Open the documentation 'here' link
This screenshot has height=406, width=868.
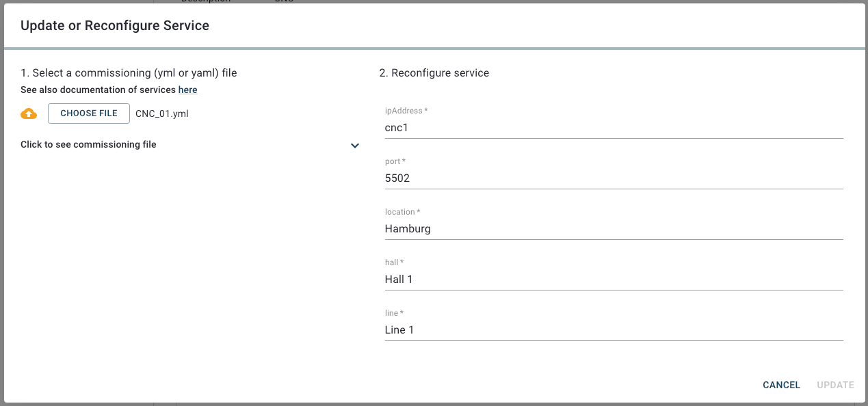coord(187,90)
